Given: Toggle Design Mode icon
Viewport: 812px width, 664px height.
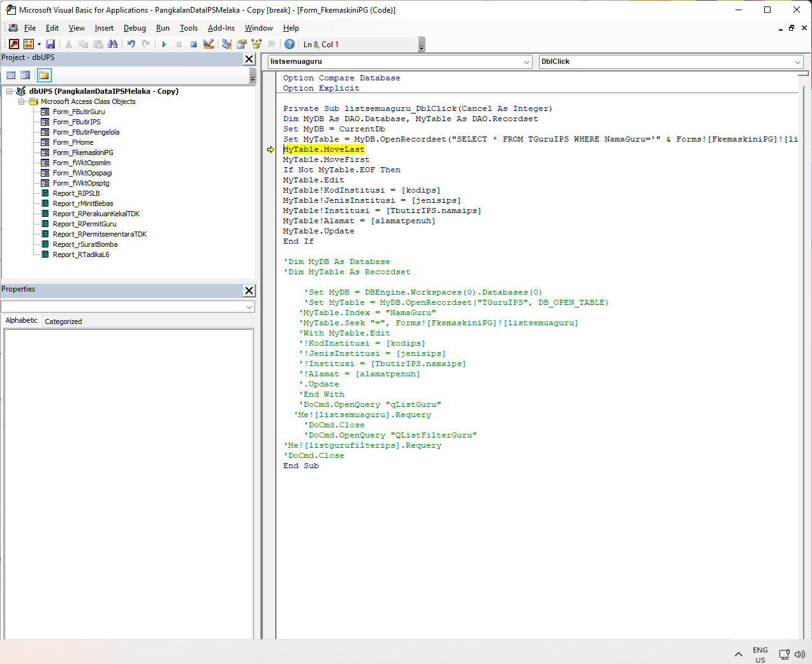Looking at the screenshot, I should pos(209,44).
